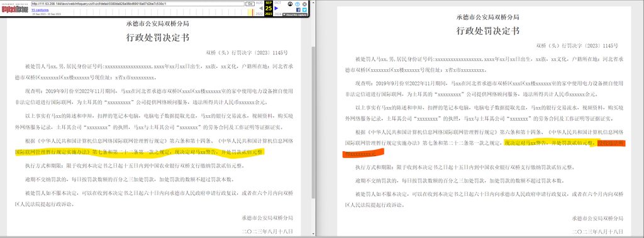Image resolution: width=644 pixels, height=238 pixels.
Task: Open the Wayback Machine logo link
Action: tap(14, 8)
